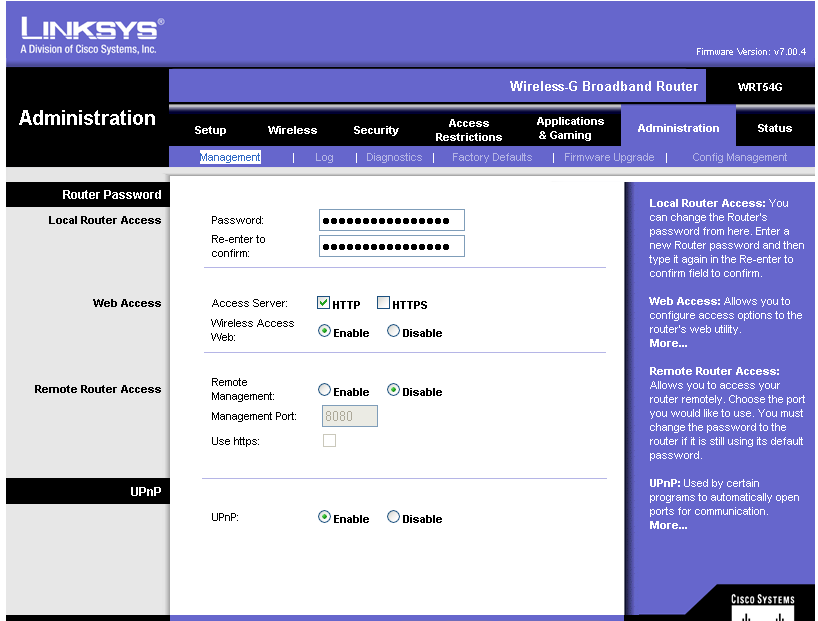818x621 pixels.
Task: Select Disable for Wireless Access Web
Action: pyautogui.click(x=393, y=331)
